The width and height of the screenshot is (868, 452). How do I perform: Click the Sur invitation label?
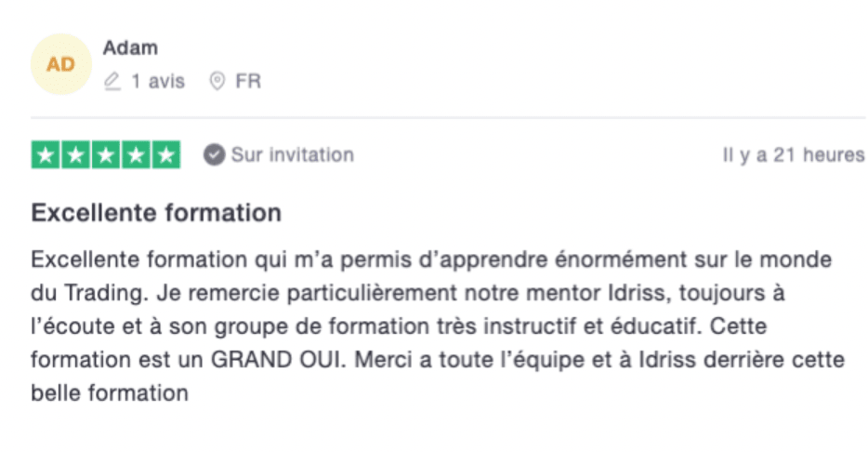293,155
